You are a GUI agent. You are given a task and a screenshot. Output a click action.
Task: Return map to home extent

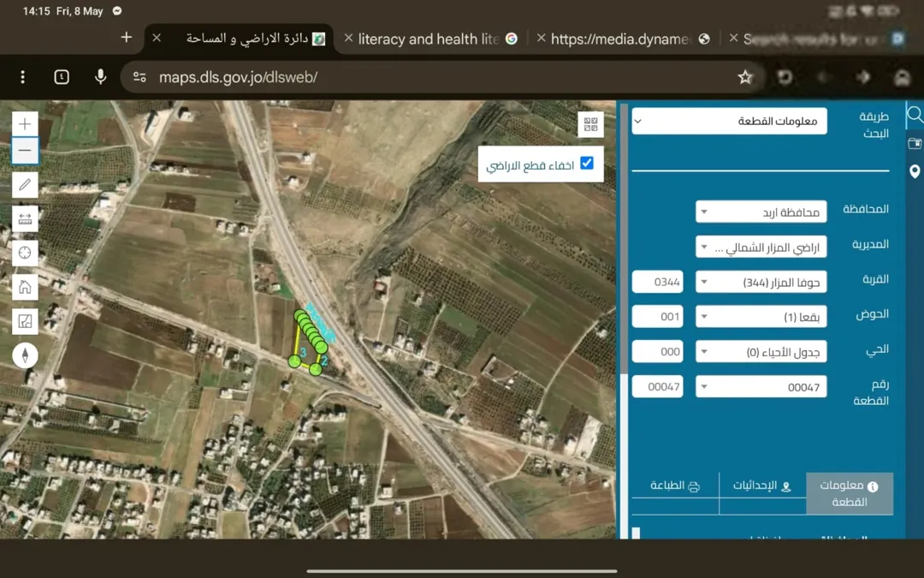(25, 287)
